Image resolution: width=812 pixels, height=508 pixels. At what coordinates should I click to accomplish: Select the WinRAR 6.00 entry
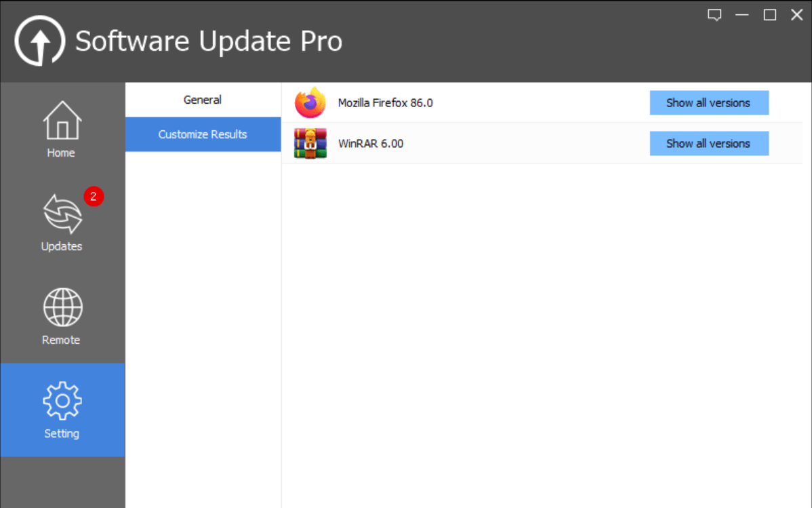370,143
